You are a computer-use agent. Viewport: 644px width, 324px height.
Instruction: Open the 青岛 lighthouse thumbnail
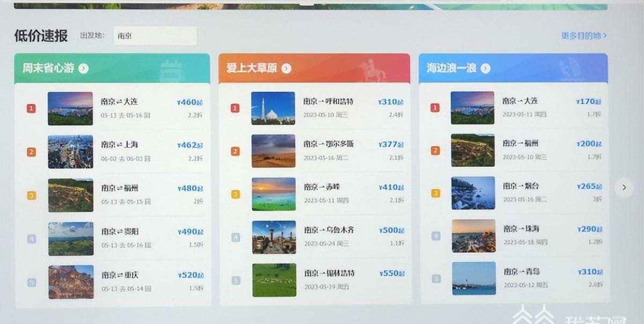pos(474,278)
